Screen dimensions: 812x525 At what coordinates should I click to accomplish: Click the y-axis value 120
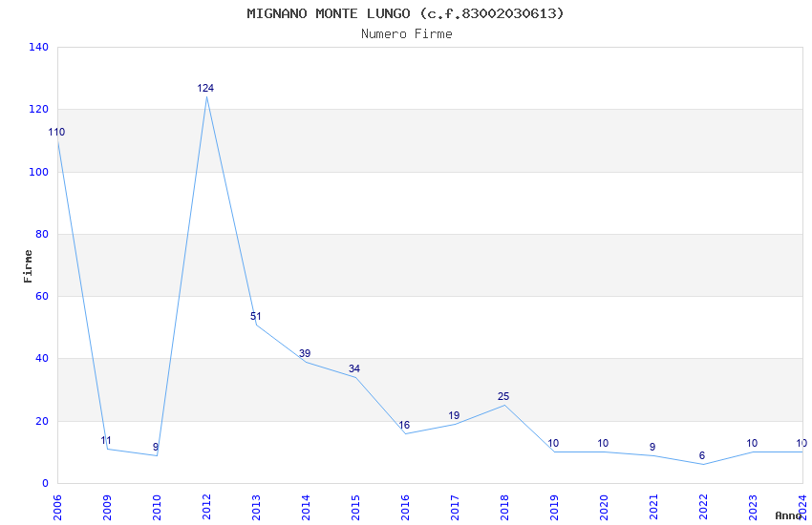[x=39, y=109]
